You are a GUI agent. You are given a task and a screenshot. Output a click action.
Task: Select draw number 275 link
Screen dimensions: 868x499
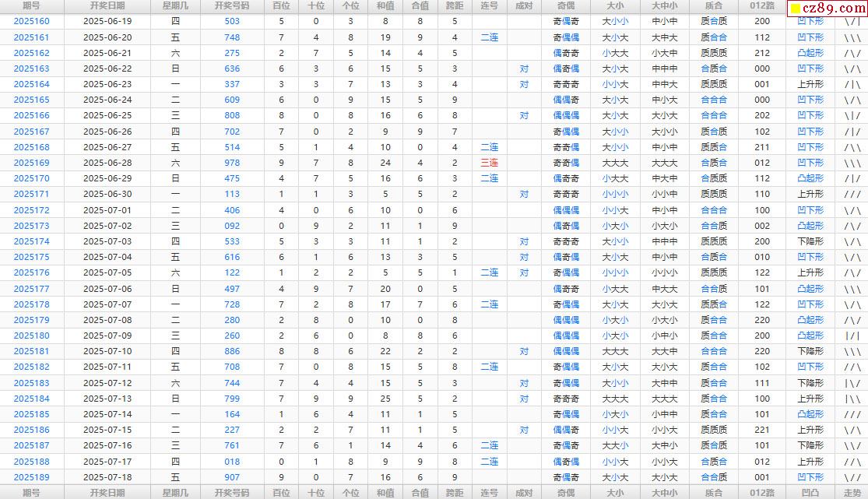pos(232,53)
